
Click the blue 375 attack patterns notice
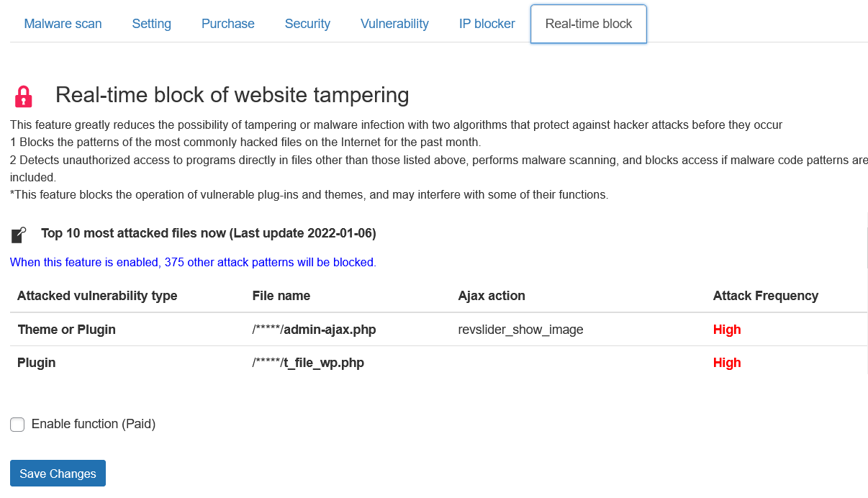193,263
